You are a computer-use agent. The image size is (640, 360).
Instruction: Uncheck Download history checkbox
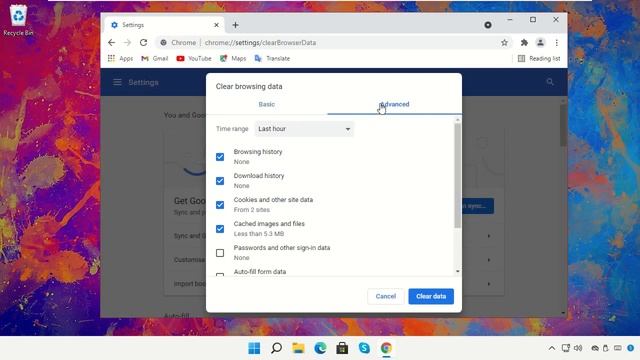(220, 181)
